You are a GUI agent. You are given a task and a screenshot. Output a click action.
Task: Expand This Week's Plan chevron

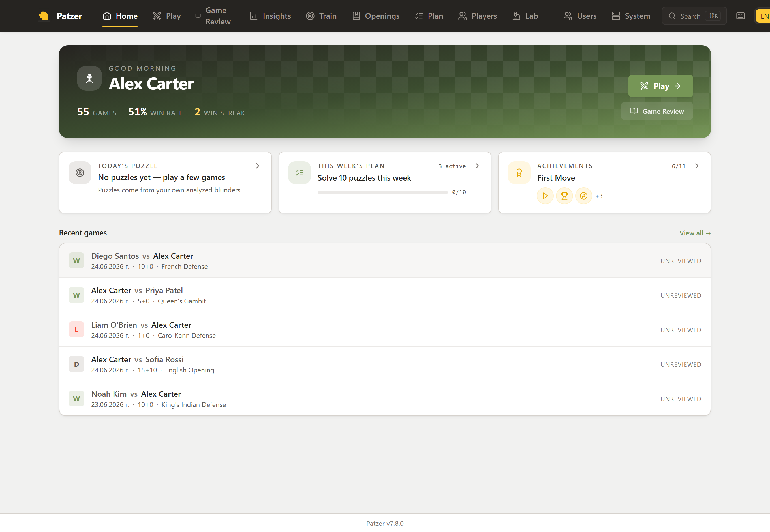(477, 166)
